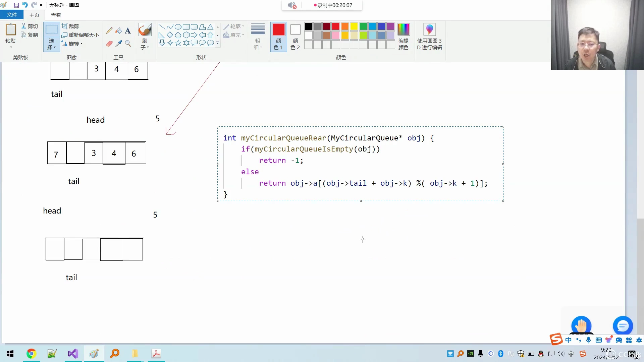Click the Copy button
Viewport: 644px width, 362px height.
(x=30, y=35)
